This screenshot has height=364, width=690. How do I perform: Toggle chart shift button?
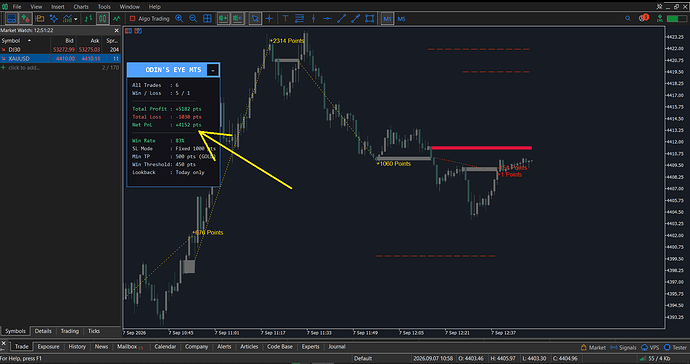coord(238,18)
